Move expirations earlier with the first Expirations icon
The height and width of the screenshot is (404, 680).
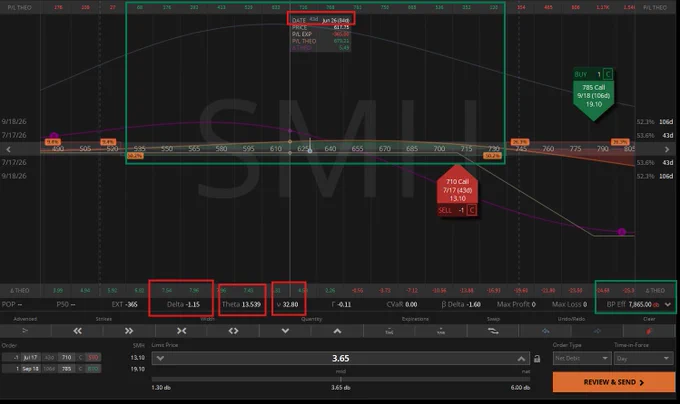389,331
